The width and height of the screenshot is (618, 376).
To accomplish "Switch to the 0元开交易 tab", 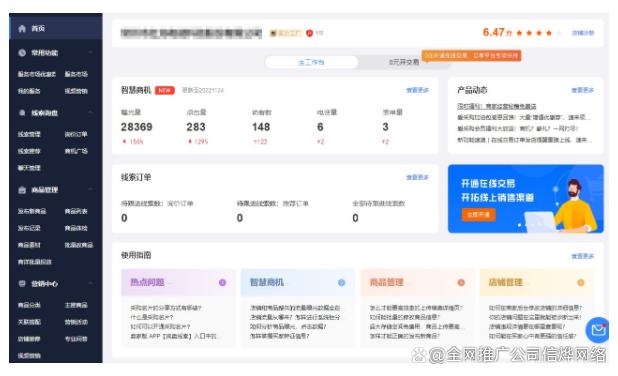I will (x=404, y=62).
